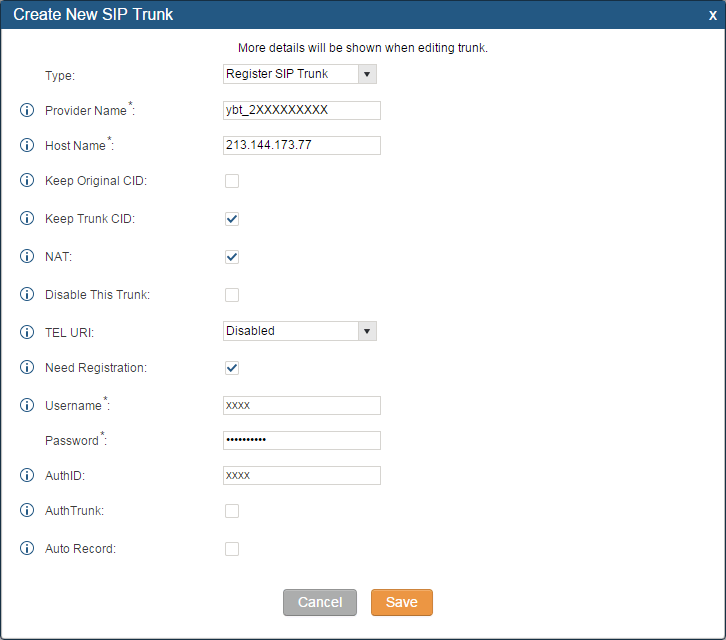Click the Keep Original CID info icon

[x=27, y=181]
